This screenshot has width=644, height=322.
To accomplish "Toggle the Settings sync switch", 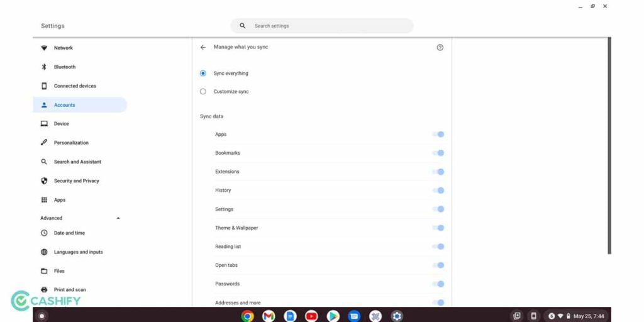I will click(x=438, y=209).
